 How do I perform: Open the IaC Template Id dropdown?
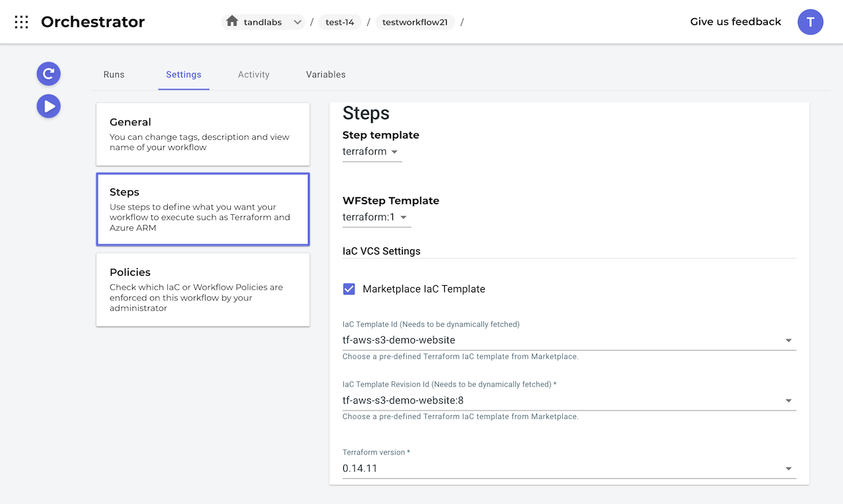[x=569, y=340]
